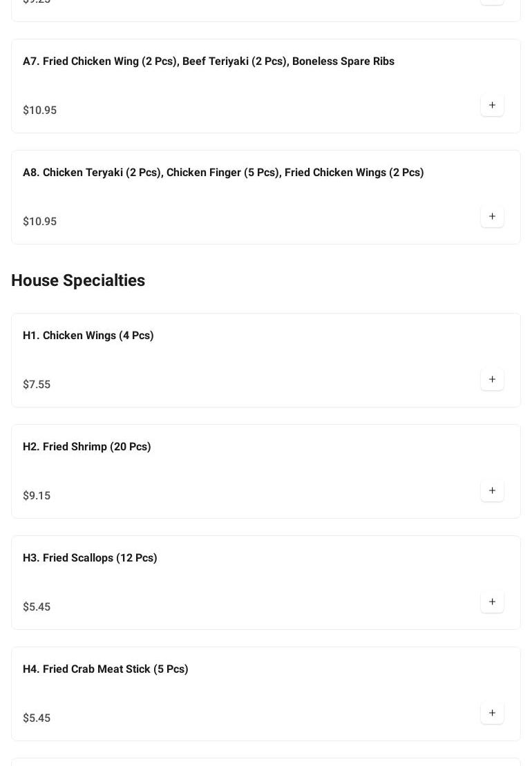Click the $5.45 Crab Meat Stick price
This screenshot has height=766, width=532.
click(x=37, y=718)
